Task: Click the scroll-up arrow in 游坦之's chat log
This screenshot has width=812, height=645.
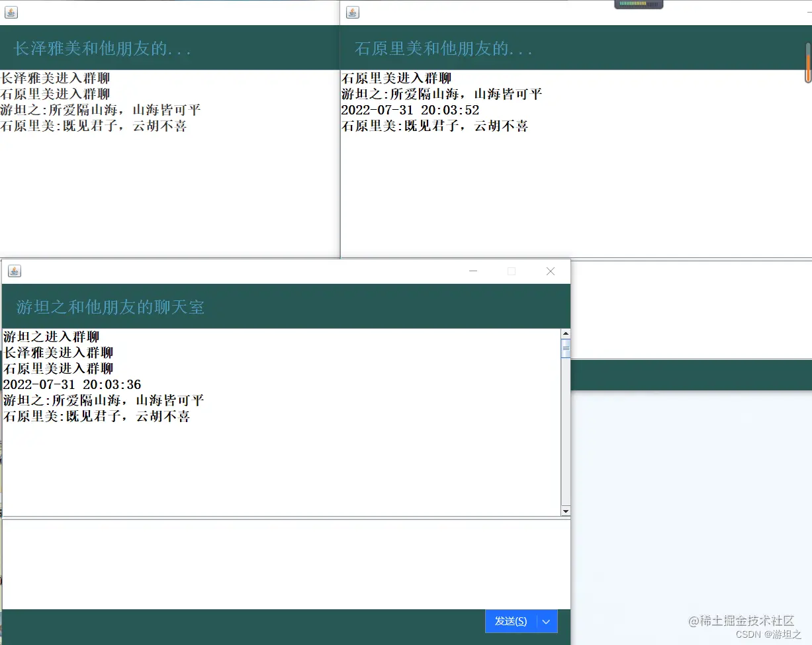Action: point(565,333)
